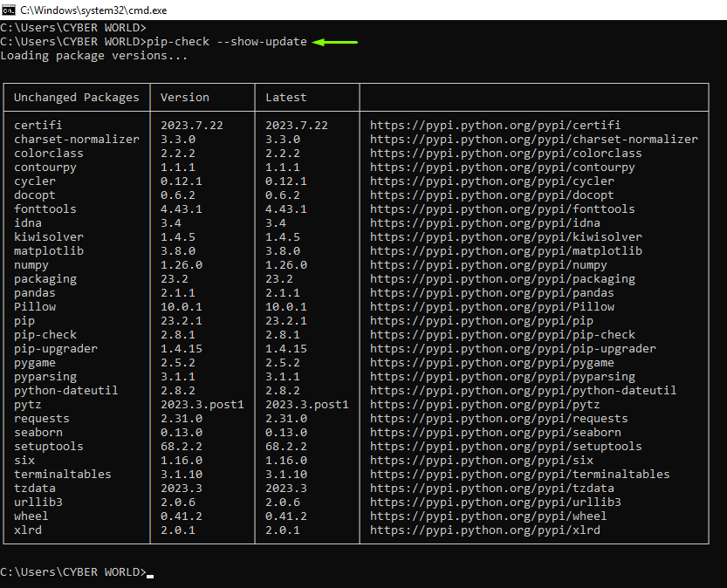Open the xlrd PyPI URL
The height and width of the screenshot is (588, 727).
point(484,530)
